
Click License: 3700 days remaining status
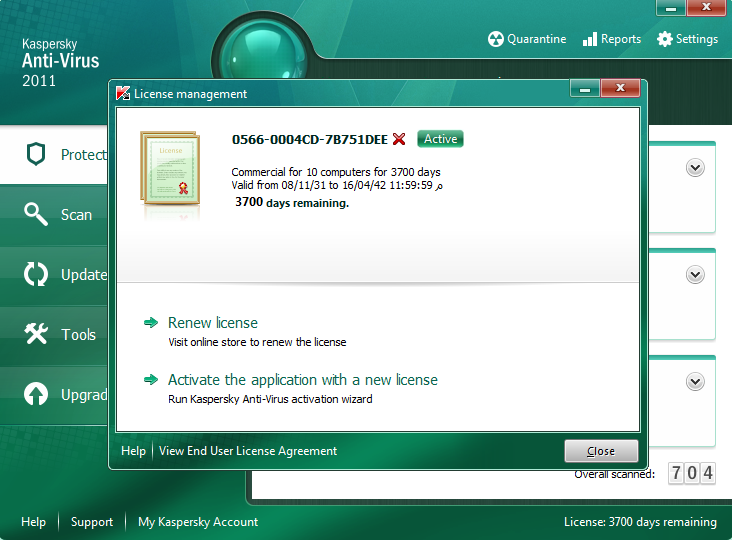tap(640, 522)
